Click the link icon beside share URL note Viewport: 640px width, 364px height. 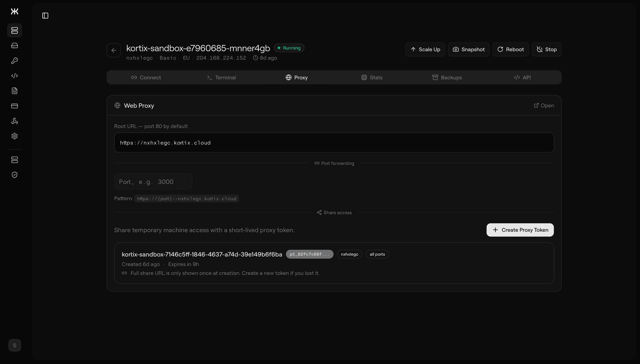click(124, 273)
